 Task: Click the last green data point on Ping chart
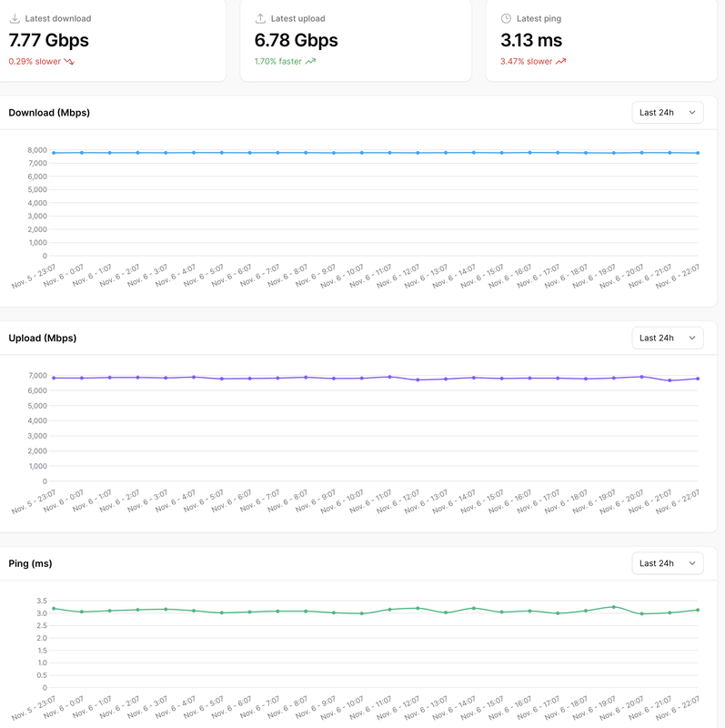(698, 610)
